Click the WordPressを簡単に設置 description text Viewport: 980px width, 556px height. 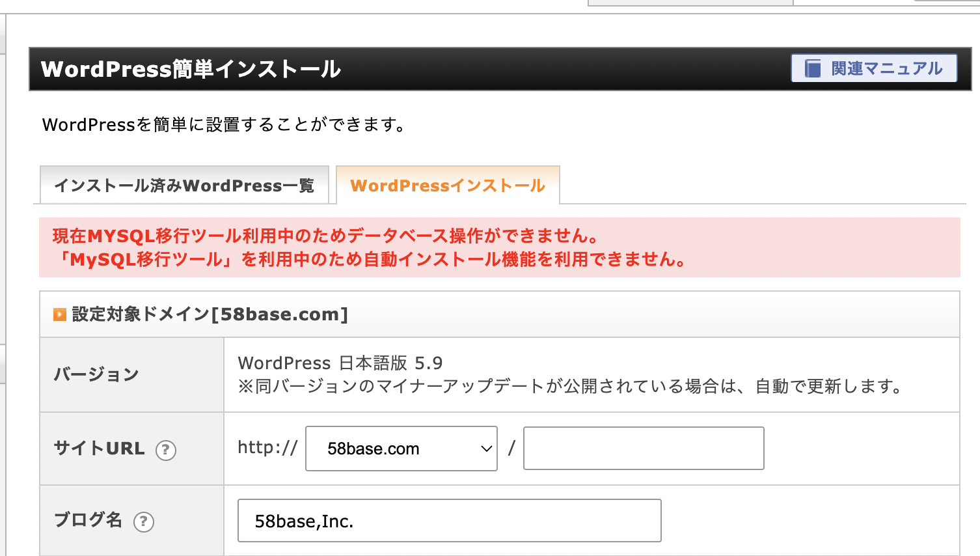click(x=224, y=125)
